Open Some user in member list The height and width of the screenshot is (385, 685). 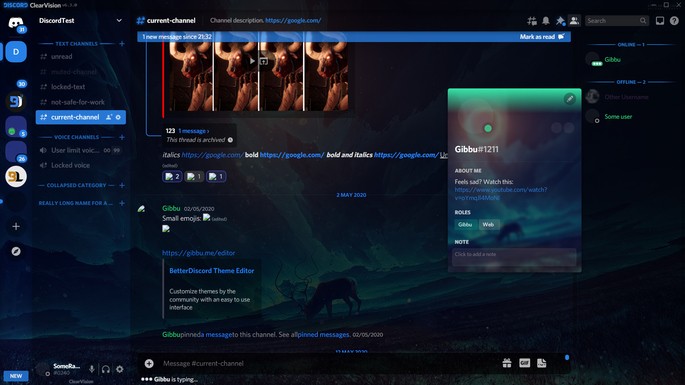tap(630, 117)
